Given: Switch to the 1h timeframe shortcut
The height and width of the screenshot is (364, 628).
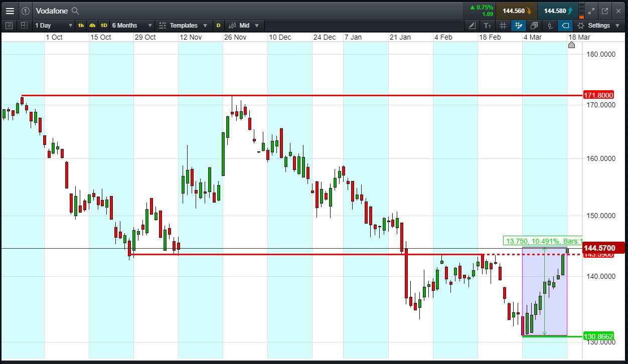Looking at the screenshot, I should coord(81,25).
